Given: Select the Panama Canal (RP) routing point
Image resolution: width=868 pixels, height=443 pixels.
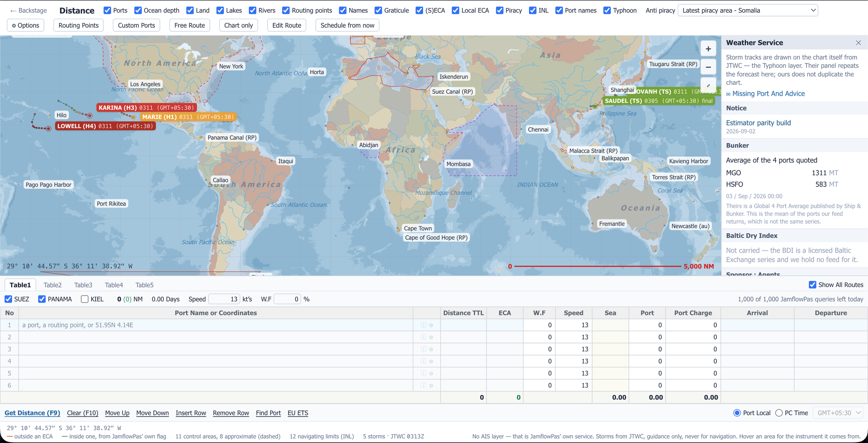Looking at the screenshot, I should coord(232,137).
